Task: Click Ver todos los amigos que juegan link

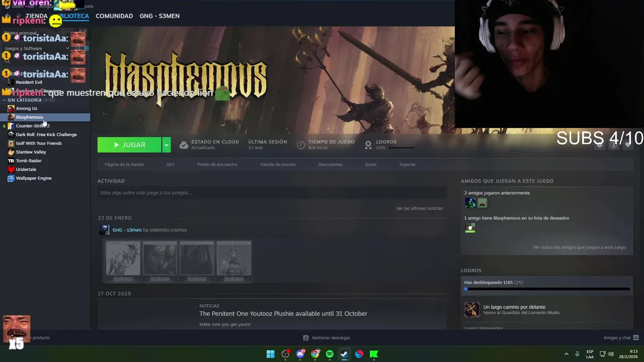Action: pyautogui.click(x=580, y=247)
